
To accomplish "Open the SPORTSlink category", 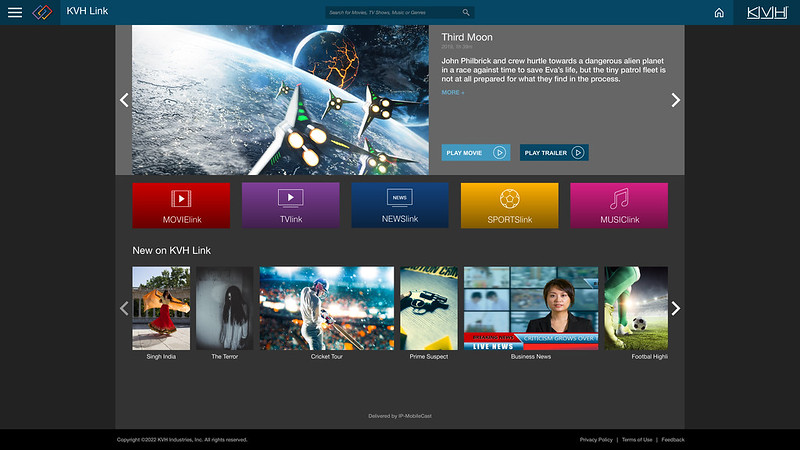I will (x=509, y=205).
